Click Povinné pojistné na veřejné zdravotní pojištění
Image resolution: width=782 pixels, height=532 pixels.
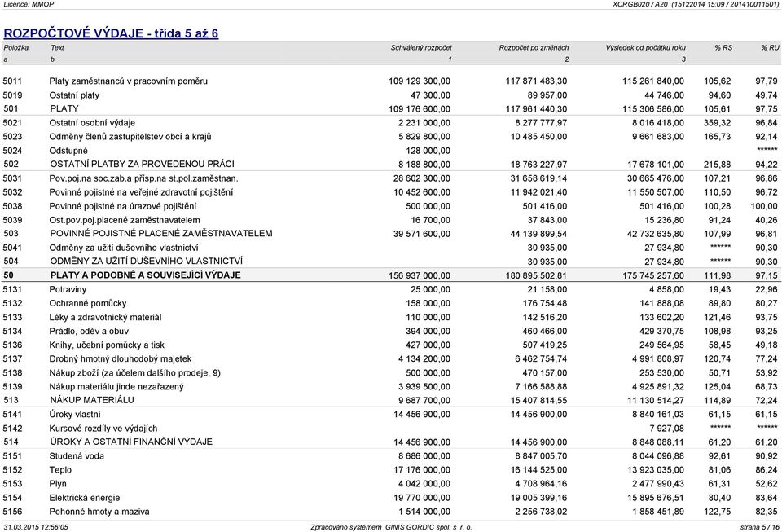(141, 192)
